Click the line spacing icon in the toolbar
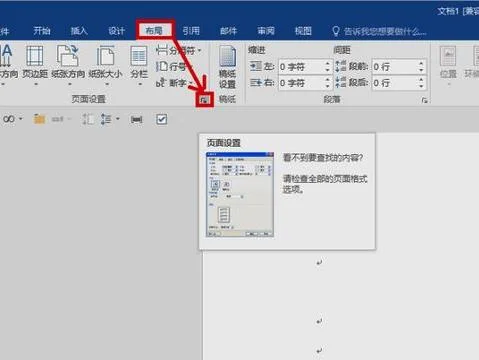The height and width of the screenshot is (360, 479). pos(106,119)
